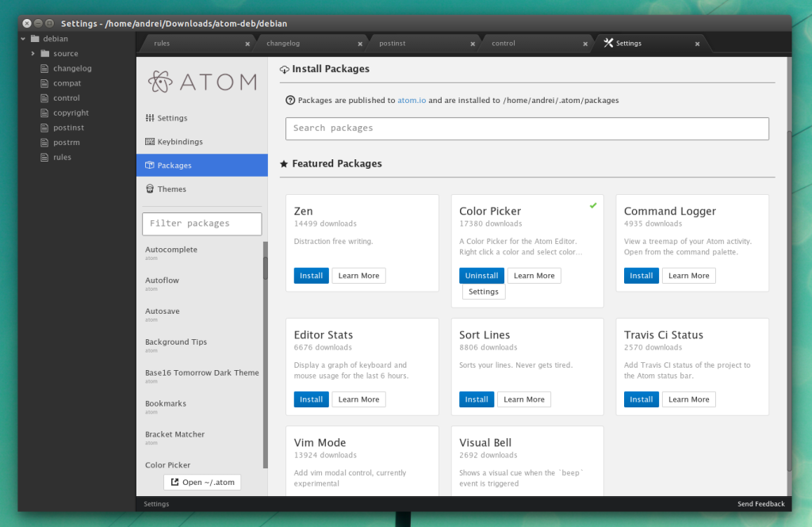
Task: Click the changelog file icon in tree
Action: coord(44,68)
